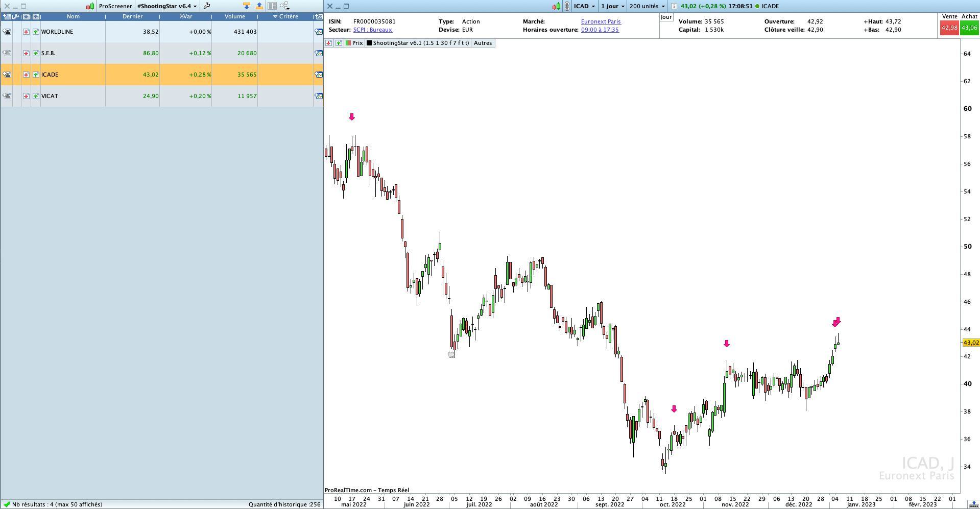Click the red down arrow below chart info
This screenshot has width=980, height=509.
coord(329,43)
